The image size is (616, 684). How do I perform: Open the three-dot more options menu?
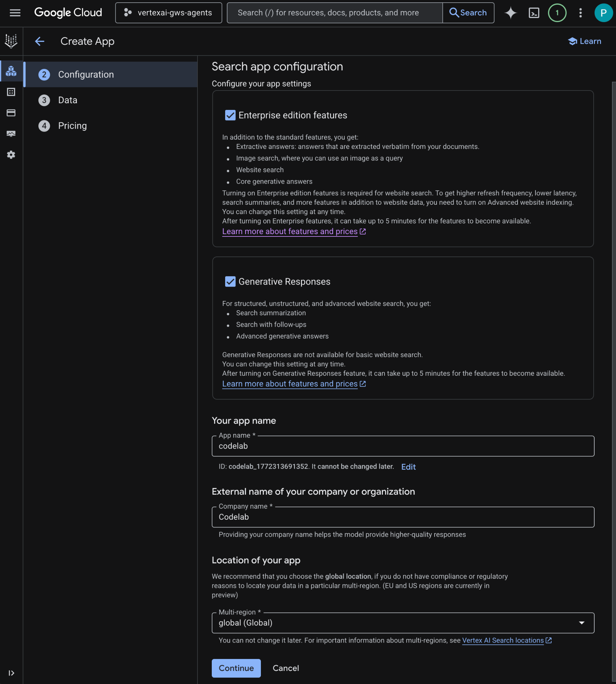[580, 13]
